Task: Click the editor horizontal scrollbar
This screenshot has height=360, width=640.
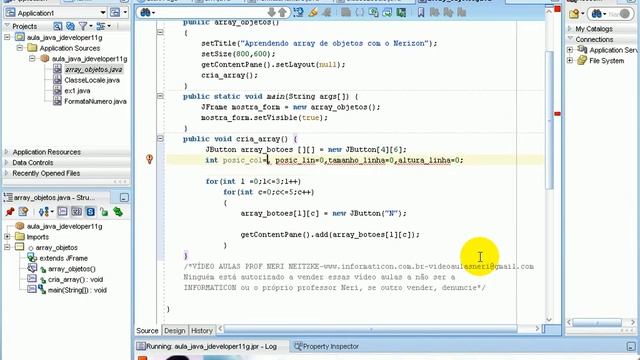Action: (371, 329)
